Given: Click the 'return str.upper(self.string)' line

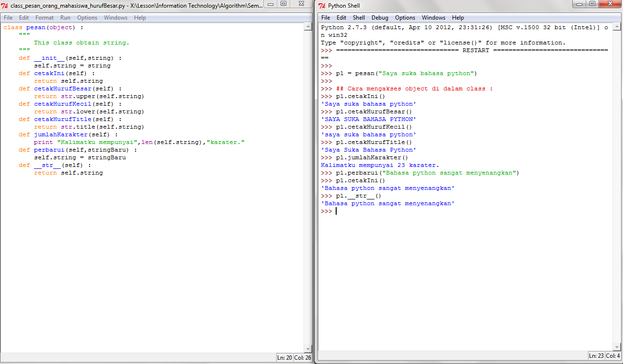Looking at the screenshot, I should [x=89, y=96].
